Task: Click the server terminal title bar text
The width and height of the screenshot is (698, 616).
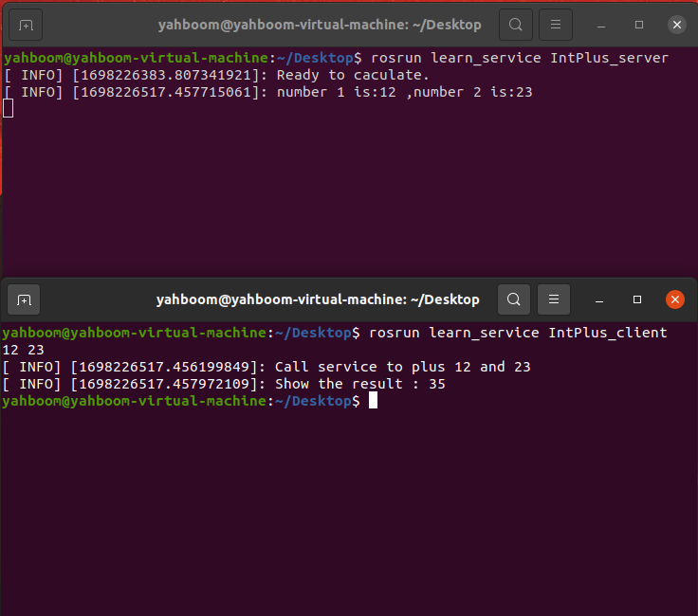Action: (320, 25)
